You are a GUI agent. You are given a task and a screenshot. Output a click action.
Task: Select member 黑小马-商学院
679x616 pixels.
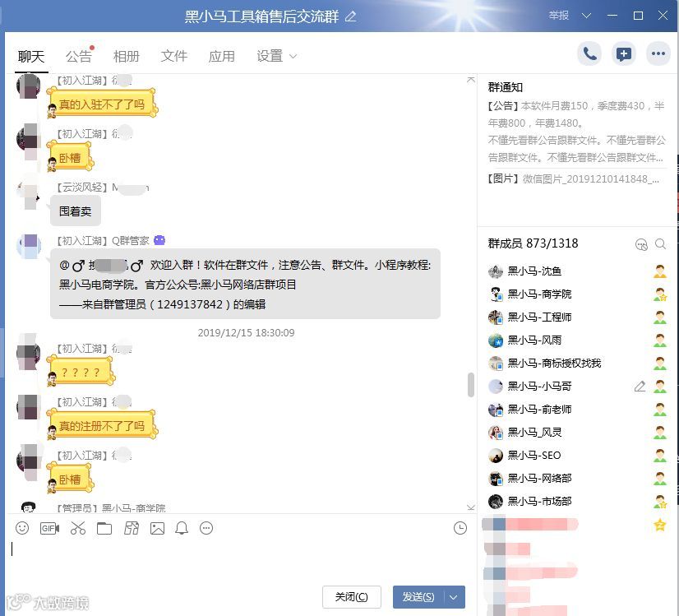[x=576, y=294]
